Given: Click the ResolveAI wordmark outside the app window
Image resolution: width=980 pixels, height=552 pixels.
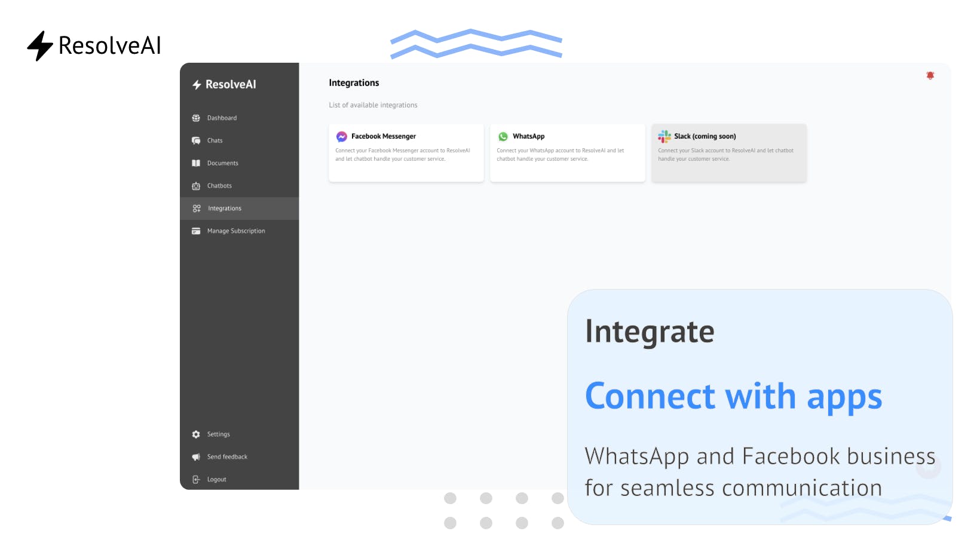Looking at the screenshot, I should 110,46.
